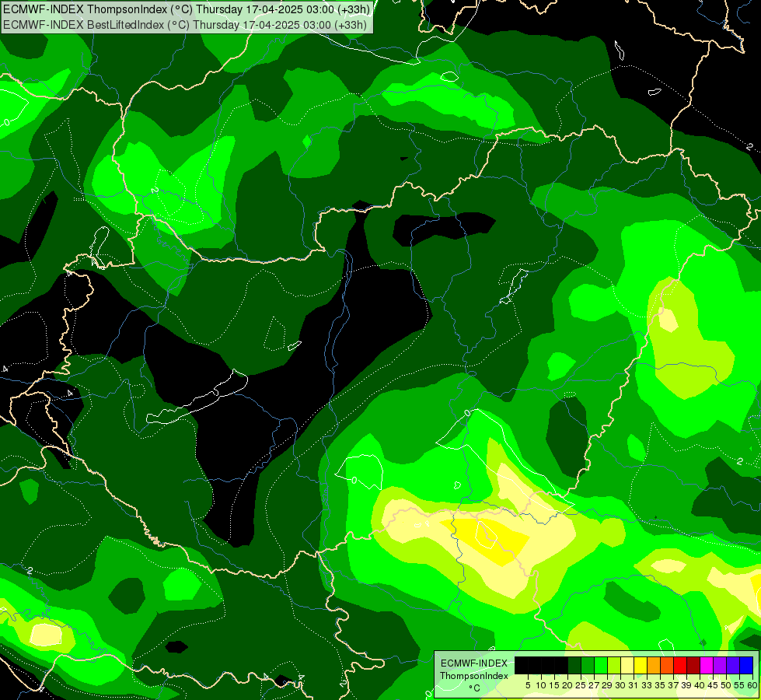Screen dimensions: 761x700
Task: Click the bright green 27–29 legend swatch
Action: pos(601,665)
